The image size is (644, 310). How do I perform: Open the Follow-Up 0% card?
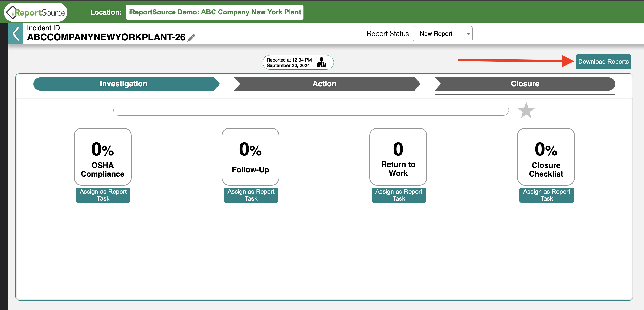(251, 157)
